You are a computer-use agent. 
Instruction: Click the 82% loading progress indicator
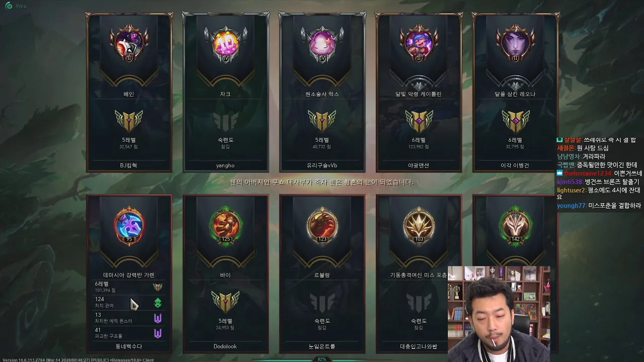(x=322, y=359)
